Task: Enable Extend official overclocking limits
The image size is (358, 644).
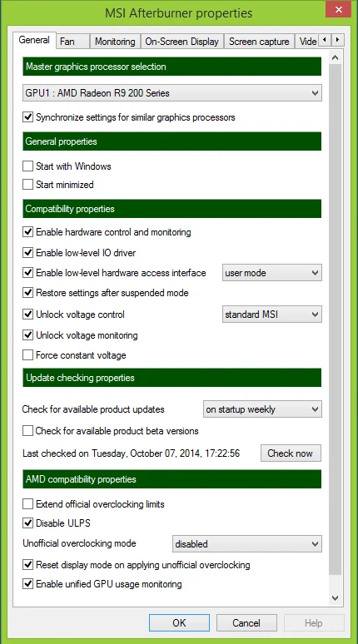Action: click(28, 504)
